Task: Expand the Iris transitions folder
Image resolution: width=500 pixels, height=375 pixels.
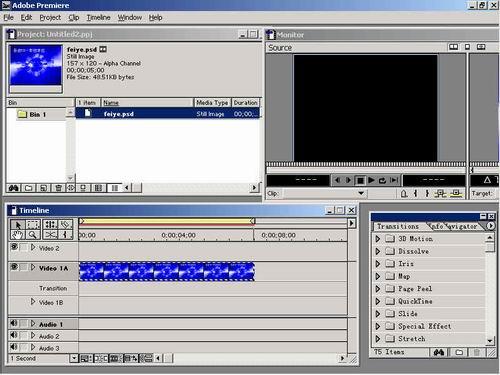Action: [x=378, y=264]
